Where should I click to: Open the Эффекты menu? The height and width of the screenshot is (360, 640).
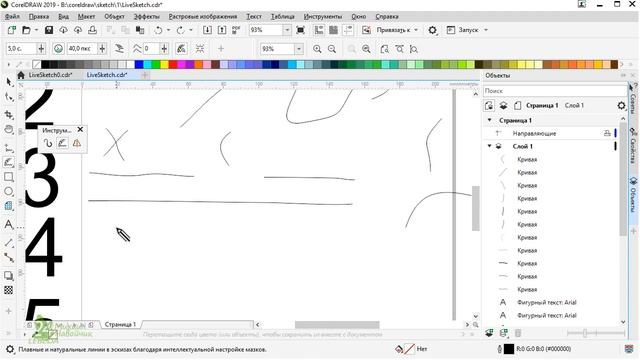click(147, 17)
